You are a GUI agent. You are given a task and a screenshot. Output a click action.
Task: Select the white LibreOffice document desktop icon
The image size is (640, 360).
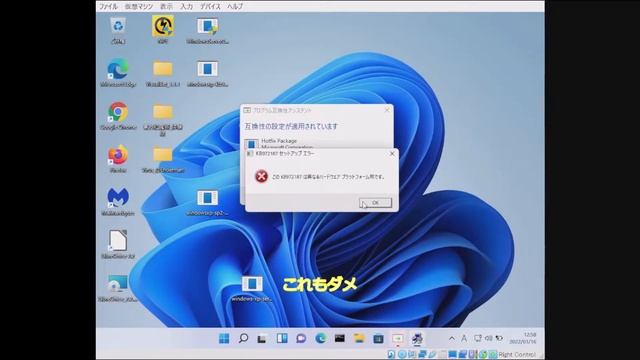118,244
